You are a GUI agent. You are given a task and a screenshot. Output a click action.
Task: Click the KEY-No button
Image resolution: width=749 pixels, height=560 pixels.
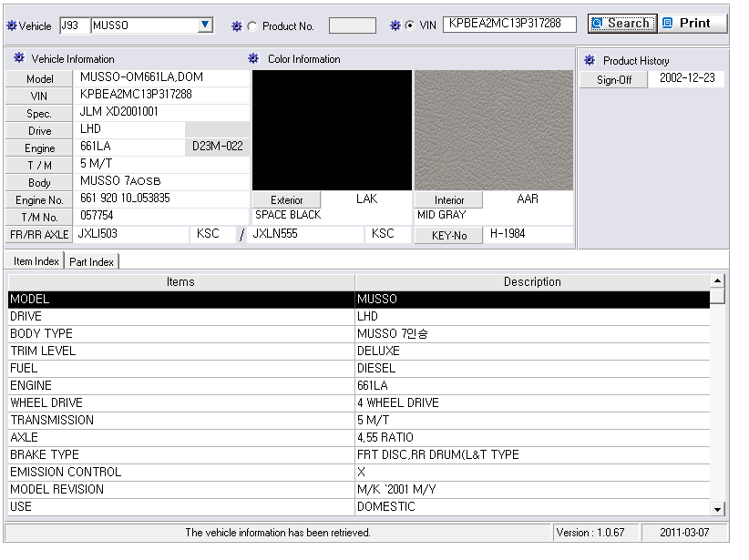pyautogui.click(x=448, y=235)
